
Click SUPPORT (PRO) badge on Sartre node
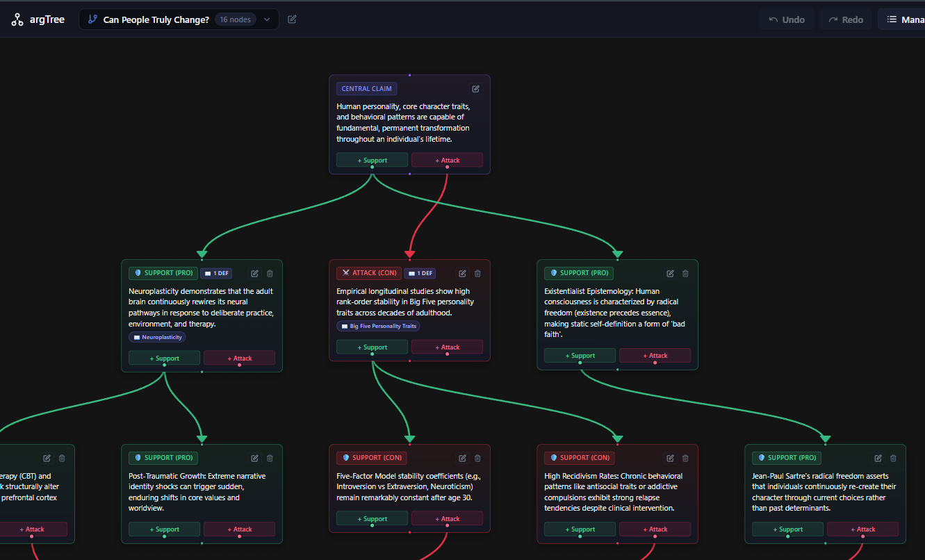pyautogui.click(x=787, y=458)
